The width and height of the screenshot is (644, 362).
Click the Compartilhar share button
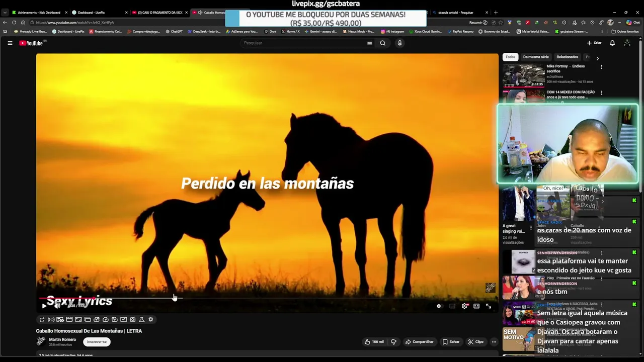tap(420, 342)
